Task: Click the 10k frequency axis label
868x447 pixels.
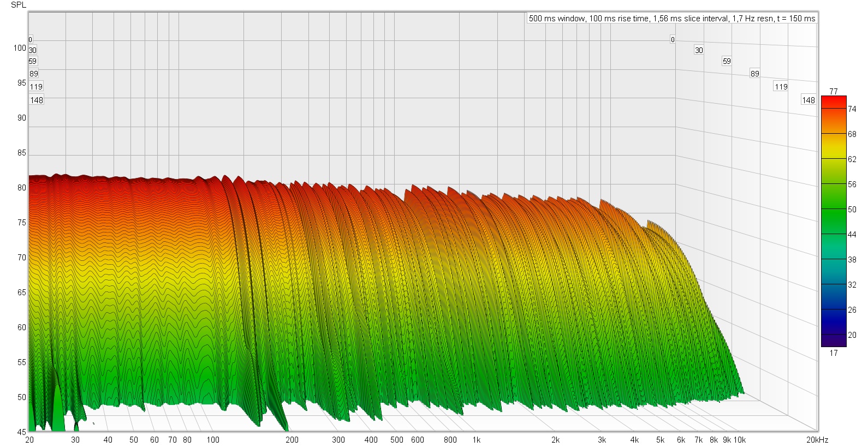Action: 740,440
